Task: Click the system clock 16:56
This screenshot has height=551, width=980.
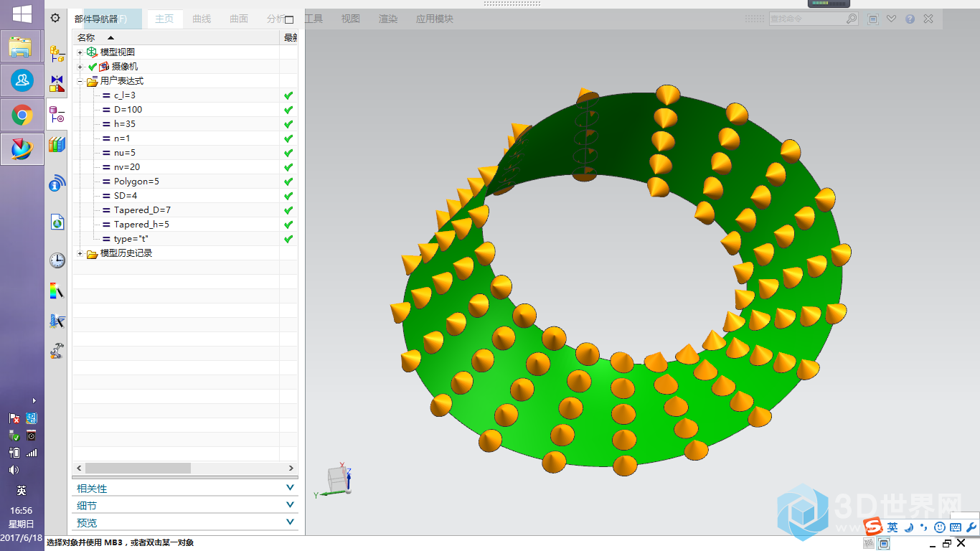Action: (x=22, y=510)
